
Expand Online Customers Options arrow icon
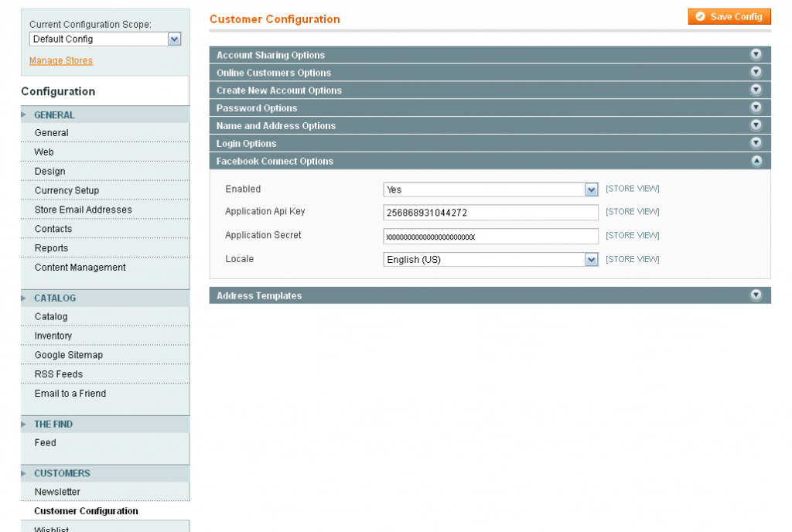(756, 72)
